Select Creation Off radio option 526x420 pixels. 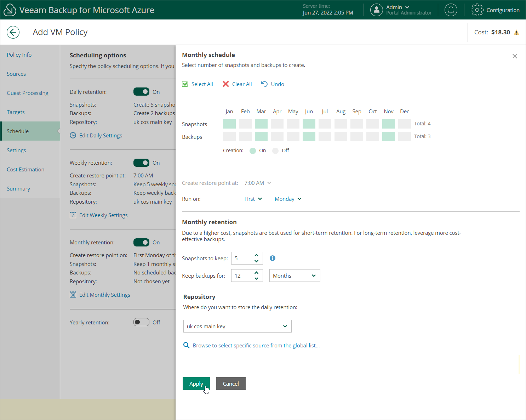point(275,151)
